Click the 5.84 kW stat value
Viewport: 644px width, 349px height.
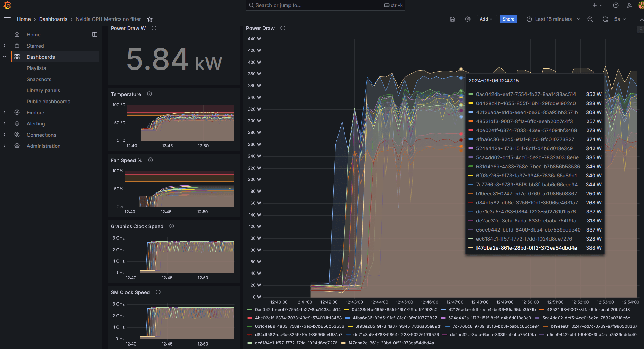point(174,59)
